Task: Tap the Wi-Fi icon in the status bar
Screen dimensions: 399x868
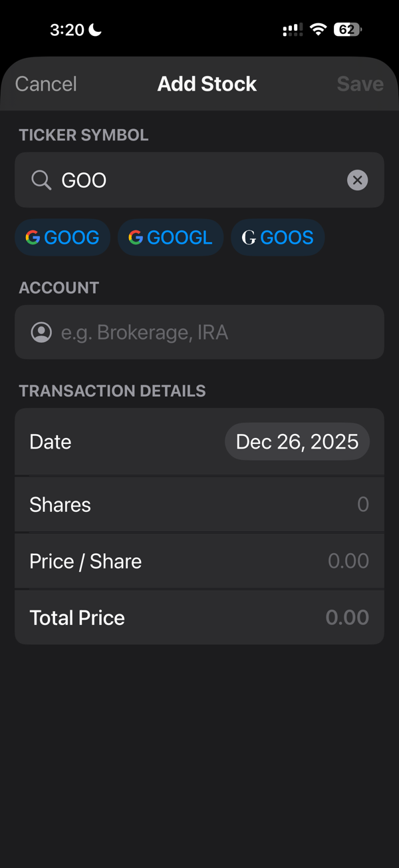Action: pyautogui.click(x=317, y=29)
